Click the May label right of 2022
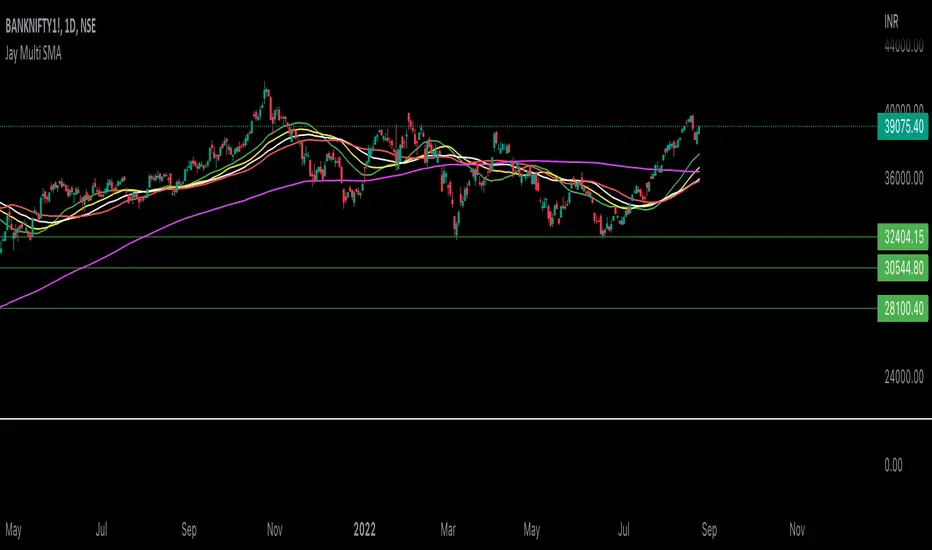This screenshot has height=550, width=932. 531,529
